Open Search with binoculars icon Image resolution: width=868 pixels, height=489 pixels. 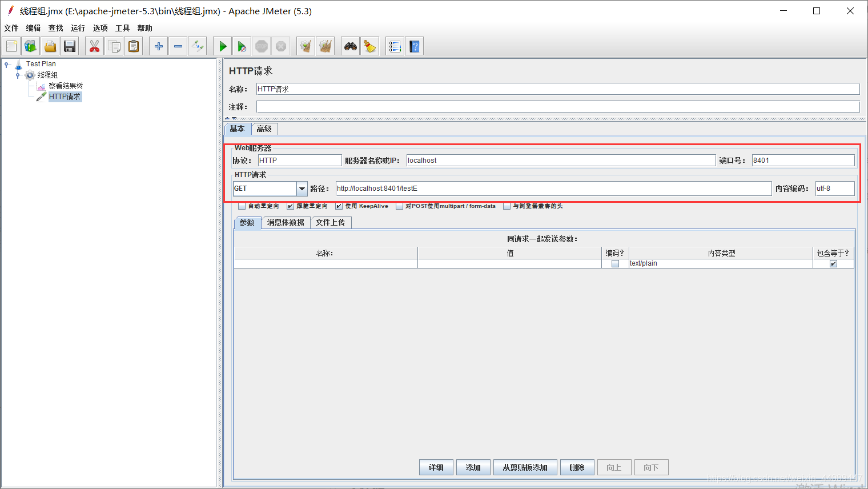pos(351,46)
